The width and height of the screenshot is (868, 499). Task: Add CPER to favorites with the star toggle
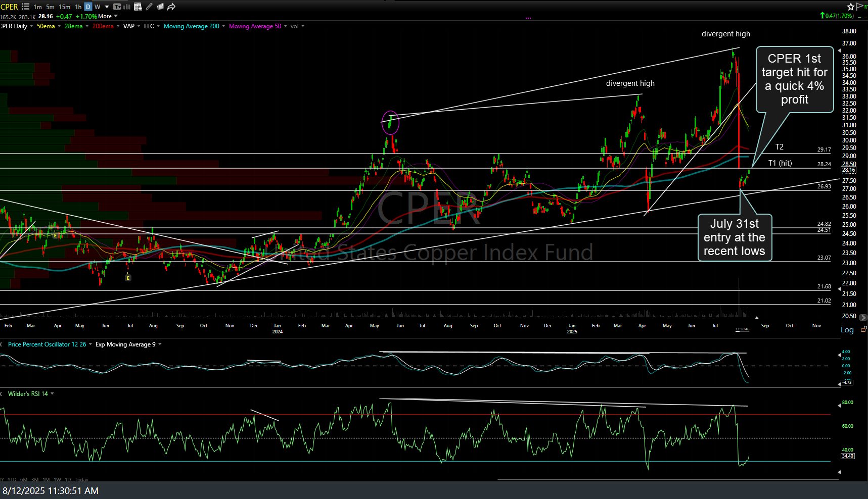coord(851,7)
